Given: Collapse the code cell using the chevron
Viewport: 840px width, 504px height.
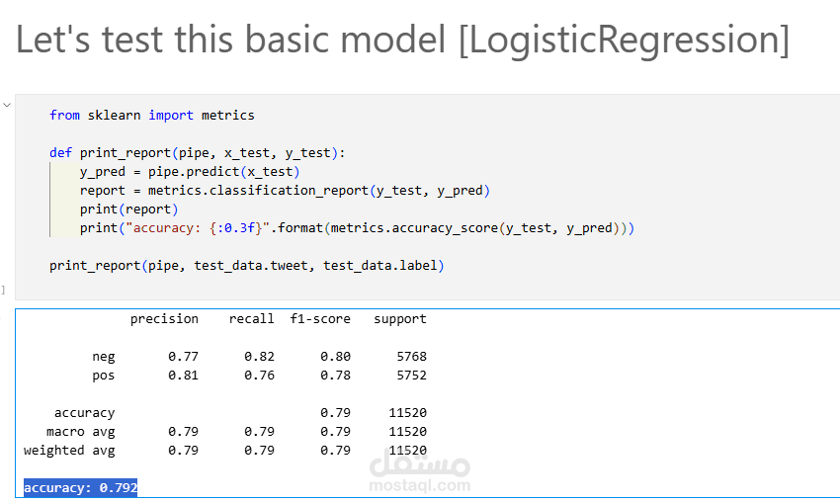Looking at the screenshot, I should click(x=6, y=104).
